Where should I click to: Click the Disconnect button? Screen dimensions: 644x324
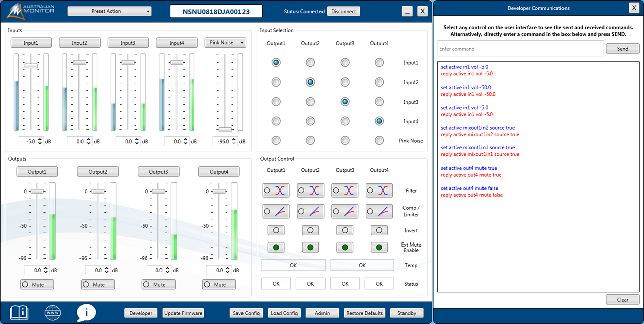pos(343,11)
